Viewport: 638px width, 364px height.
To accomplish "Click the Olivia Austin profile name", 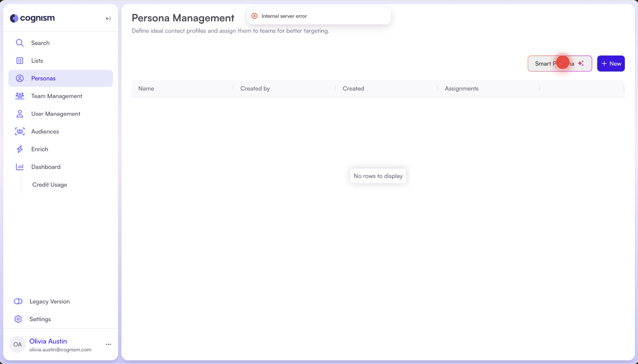I will (x=48, y=341).
